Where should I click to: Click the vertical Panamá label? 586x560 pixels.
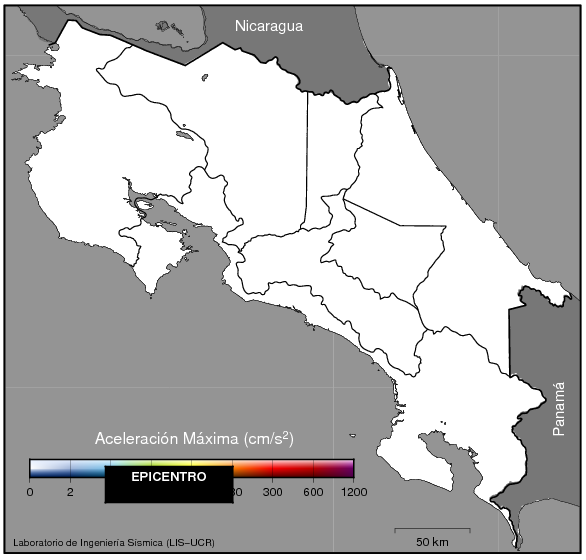tap(559, 409)
